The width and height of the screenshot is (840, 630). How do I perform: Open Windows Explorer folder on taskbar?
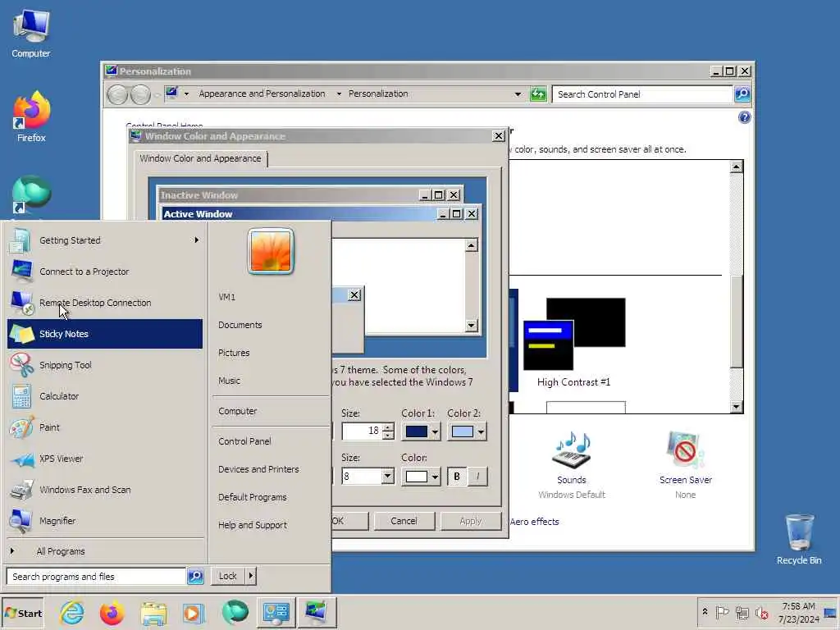point(153,613)
